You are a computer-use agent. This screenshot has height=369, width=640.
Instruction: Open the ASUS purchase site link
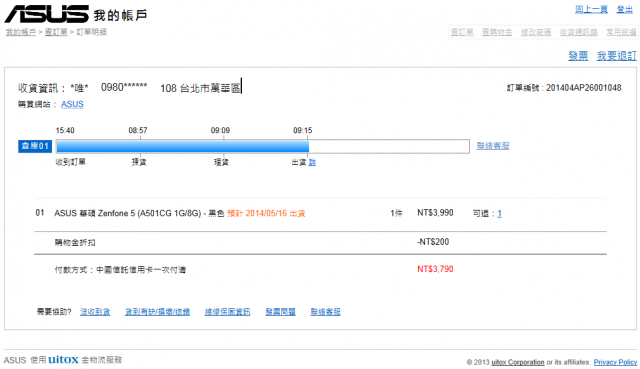(x=72, y=104)
